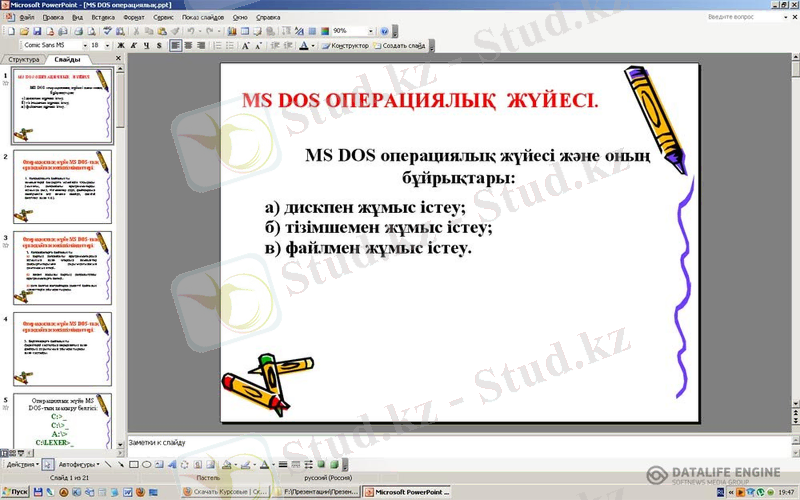The height and width of the screenshot is (500, 800).
Task: Click the Insert Table icon
Action: tap(245, 31)
